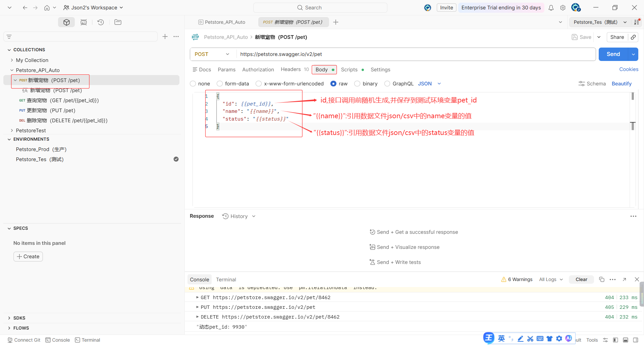Viewport: 644px width, 345px height.
Task: Click the Create button under Specs
Action: [28, 257]
